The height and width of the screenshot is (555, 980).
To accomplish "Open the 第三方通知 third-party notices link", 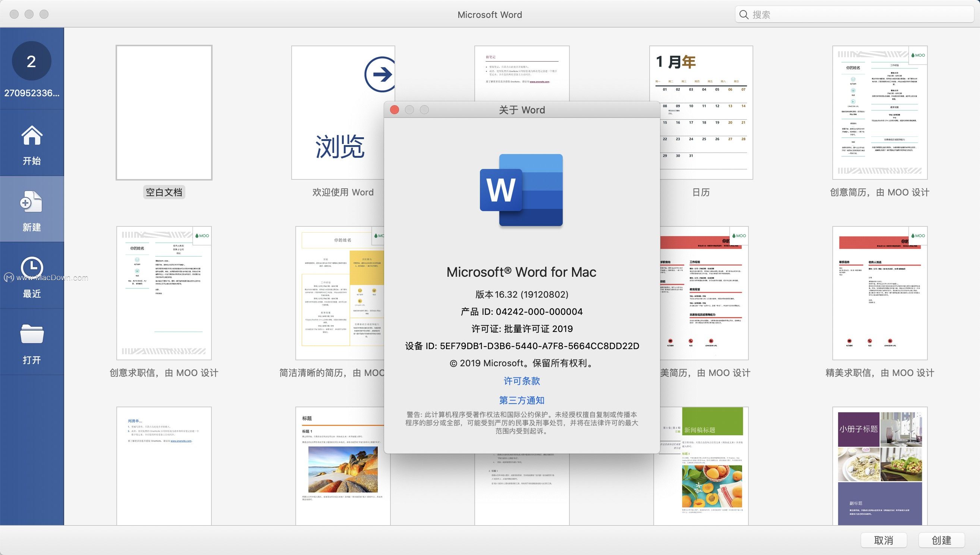I will 522,400.
